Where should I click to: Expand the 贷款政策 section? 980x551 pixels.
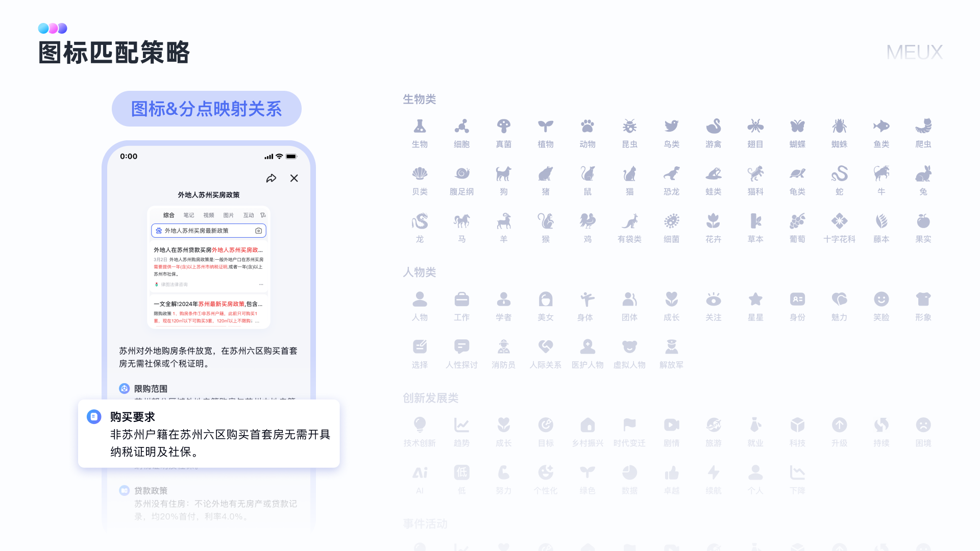tap(151, 490)
